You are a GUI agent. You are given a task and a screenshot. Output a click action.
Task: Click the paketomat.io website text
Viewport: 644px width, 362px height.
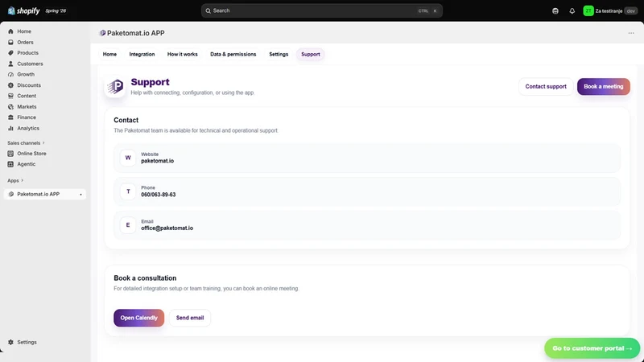[157, 161]
